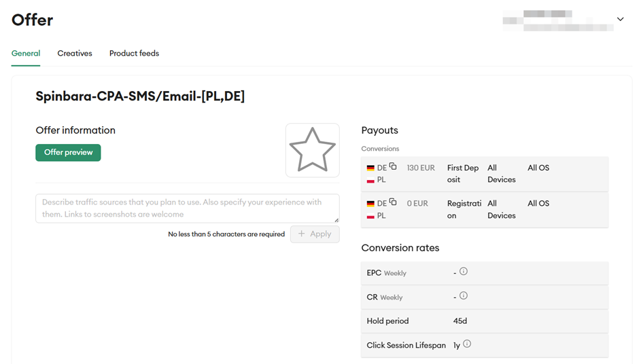Viewport: 639px width, 364px height.
Task: Go to the Product feeds tab
Action: point(134,54)
